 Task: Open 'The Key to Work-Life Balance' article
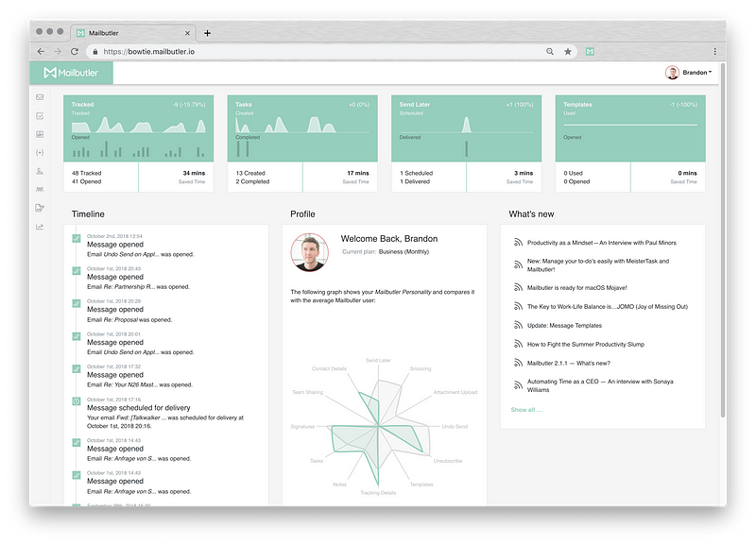click(x=607, y=306)
